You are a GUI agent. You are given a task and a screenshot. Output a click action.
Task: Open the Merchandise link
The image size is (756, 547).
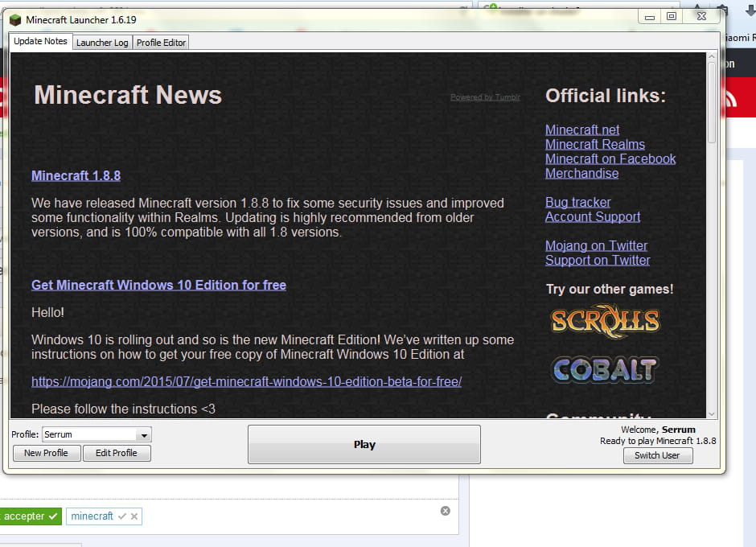[x=582, y=173]
